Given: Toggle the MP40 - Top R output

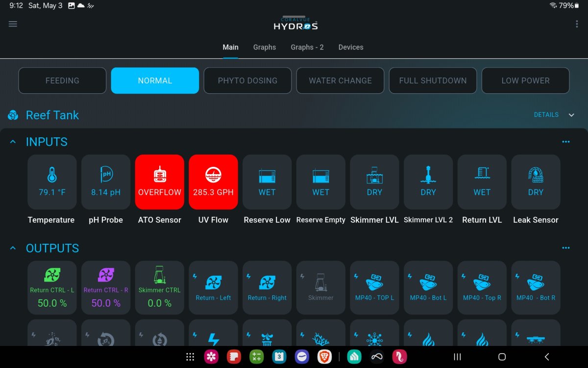Looking at the screenshot, I should click(482, 288).
